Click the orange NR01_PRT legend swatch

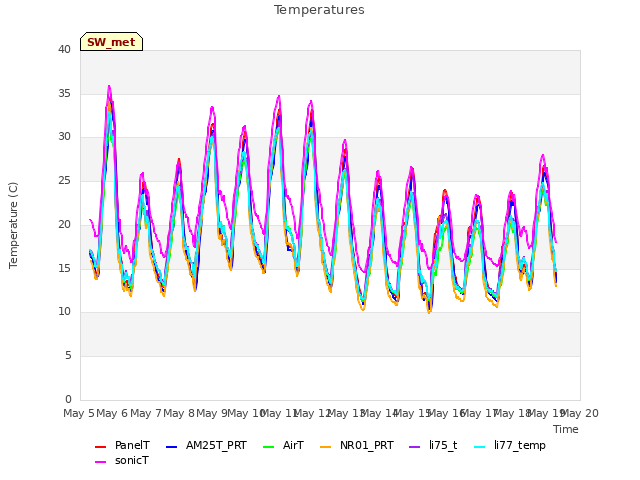click(325, 447)
